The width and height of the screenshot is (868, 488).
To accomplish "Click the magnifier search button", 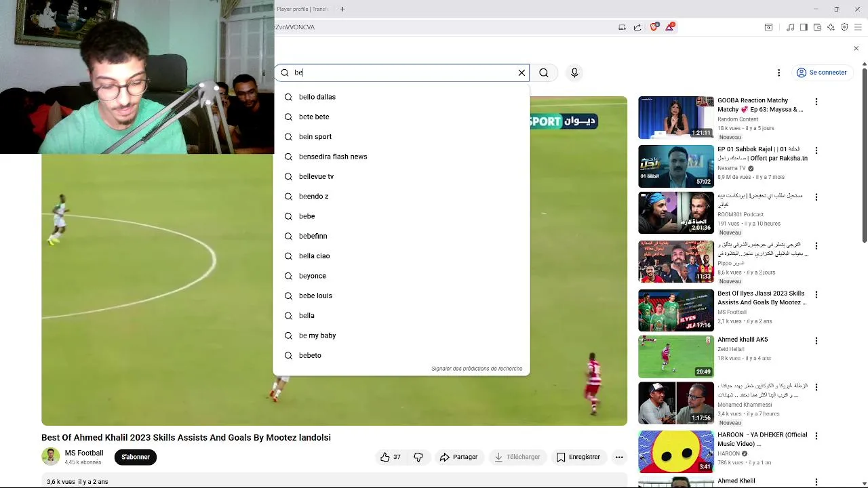I will tap(544, 73).
